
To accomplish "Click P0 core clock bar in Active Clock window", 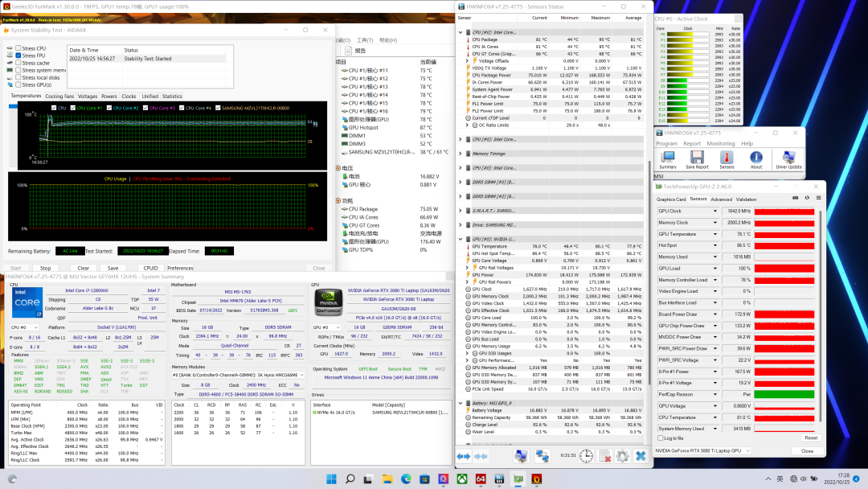I will (688, 34).
